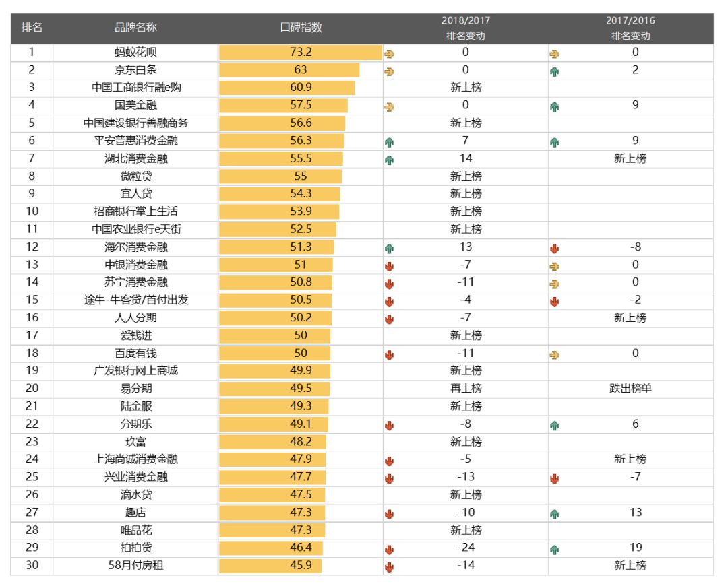Click the 中国工商银行融e购 brand name
This screenshot has width=728, height=588.
point(135,88)
